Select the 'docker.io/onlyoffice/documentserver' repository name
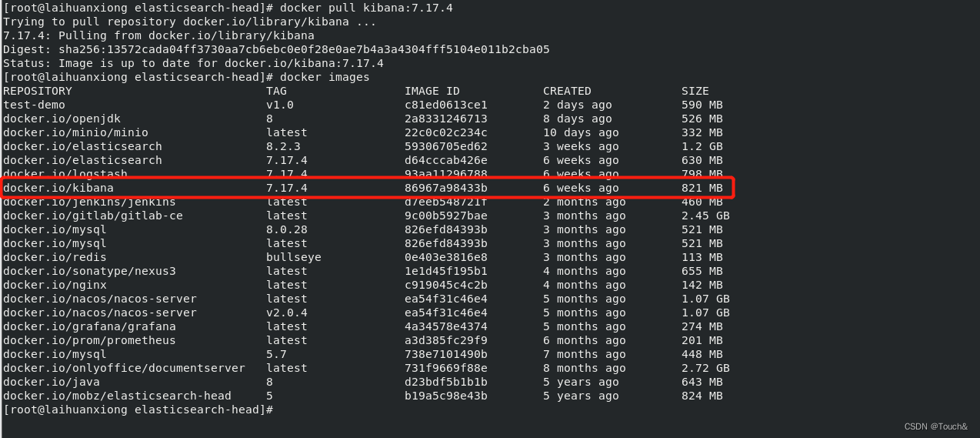The width and height of the screenshot is (980, 438). 124,368
